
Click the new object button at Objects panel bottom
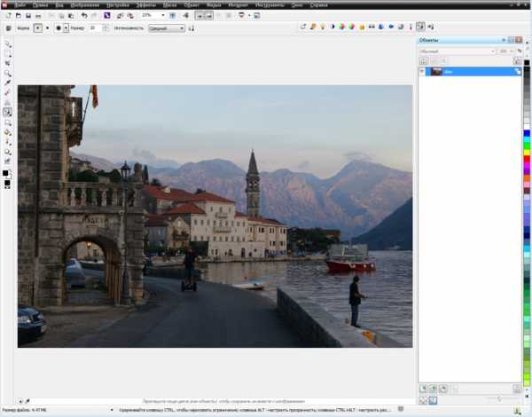pyautogui.click(x=423, y=389)
